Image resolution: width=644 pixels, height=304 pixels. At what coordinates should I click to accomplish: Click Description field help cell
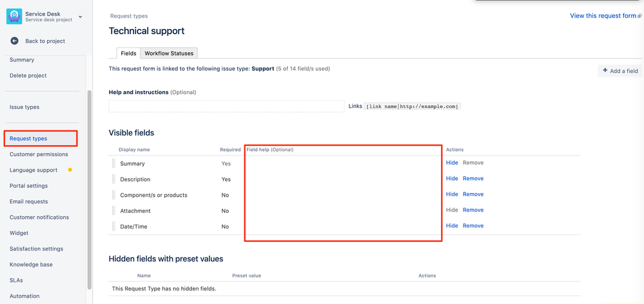344,179
